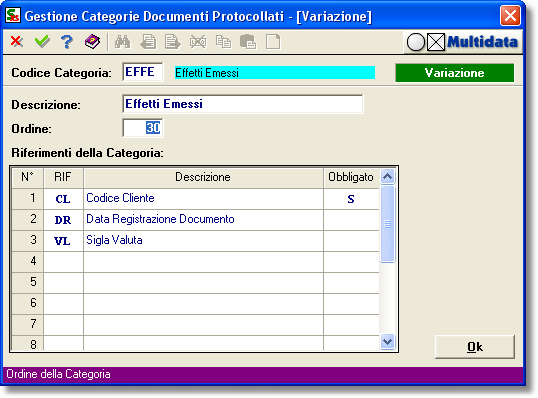Click the crossed box icon beside Multidata

(x=436, y=42)
